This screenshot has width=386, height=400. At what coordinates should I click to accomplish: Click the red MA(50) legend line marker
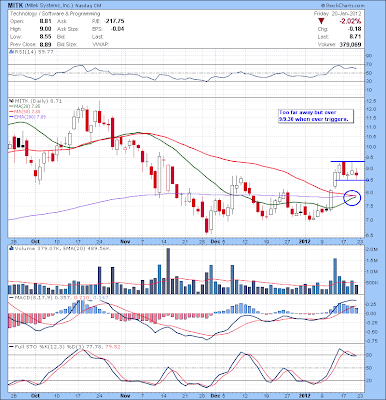[11, 111]
